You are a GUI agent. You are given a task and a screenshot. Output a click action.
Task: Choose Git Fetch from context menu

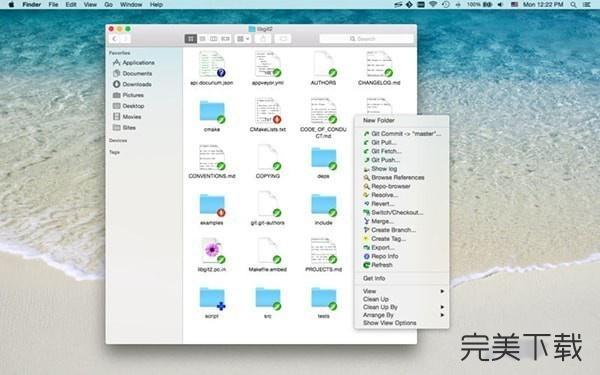[402, 151]
